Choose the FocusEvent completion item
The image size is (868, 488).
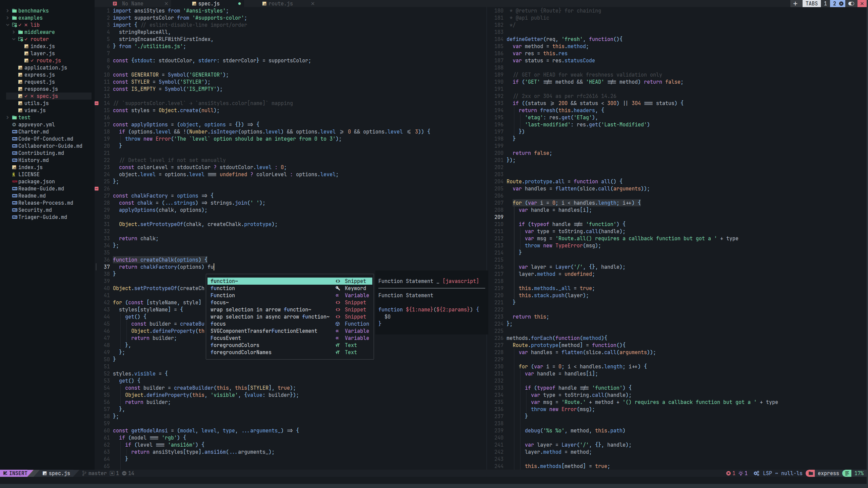pos(290,338)
